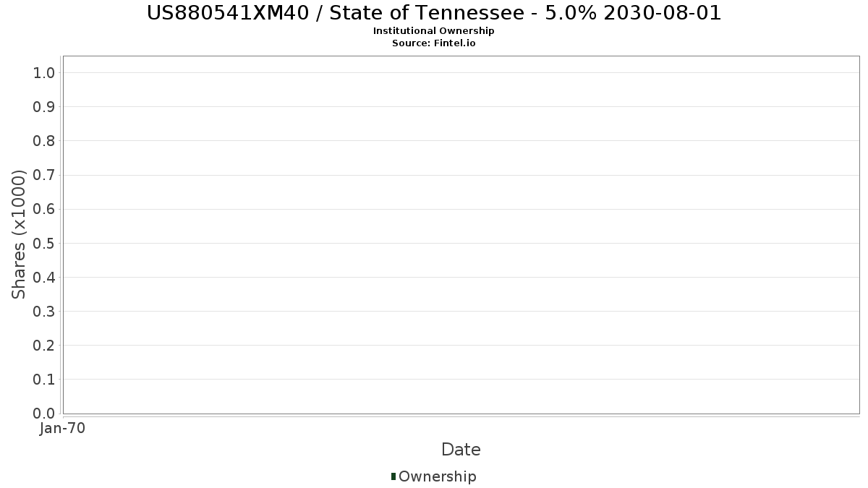Click the 0.2 y-axis tick label

pos(44,345)
